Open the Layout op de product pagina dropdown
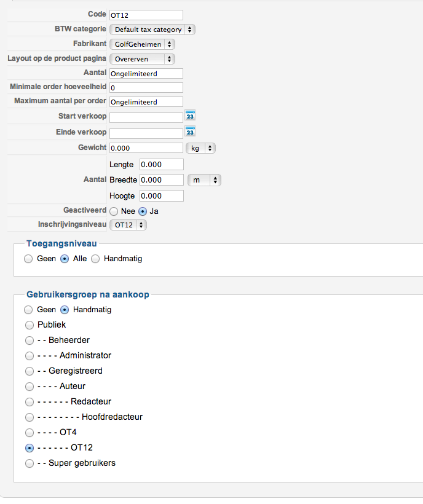 tap(142, 59)
